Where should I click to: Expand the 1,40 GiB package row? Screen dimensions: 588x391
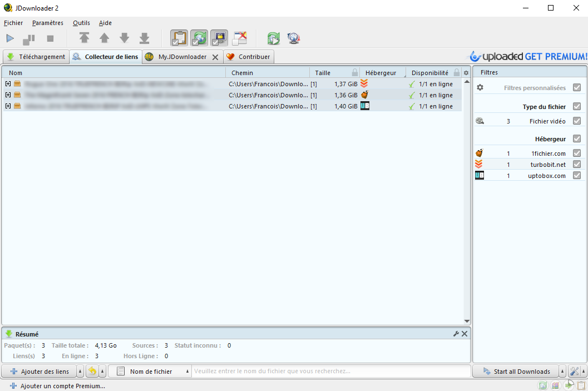point(8,106)
